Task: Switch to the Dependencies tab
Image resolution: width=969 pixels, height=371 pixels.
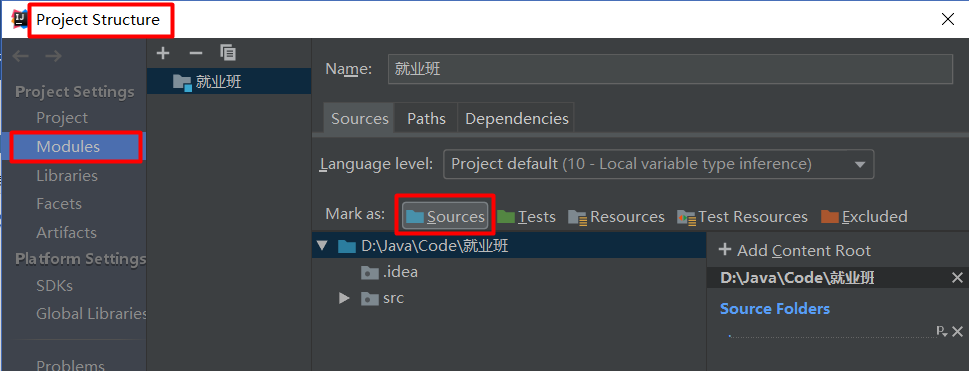Action: [x=517, y=118]
